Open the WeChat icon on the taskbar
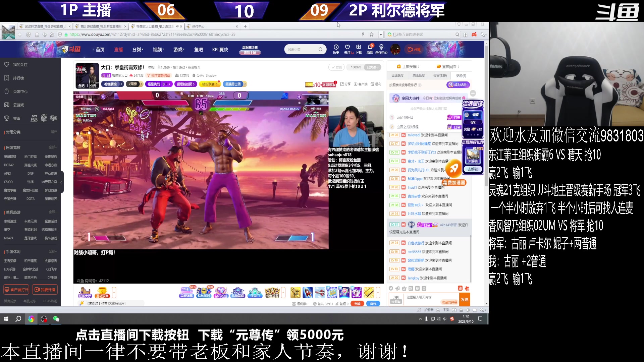Image resolution: width=644 pixels, height=362 pixels. pyautogui.click(x=56, y=319)
